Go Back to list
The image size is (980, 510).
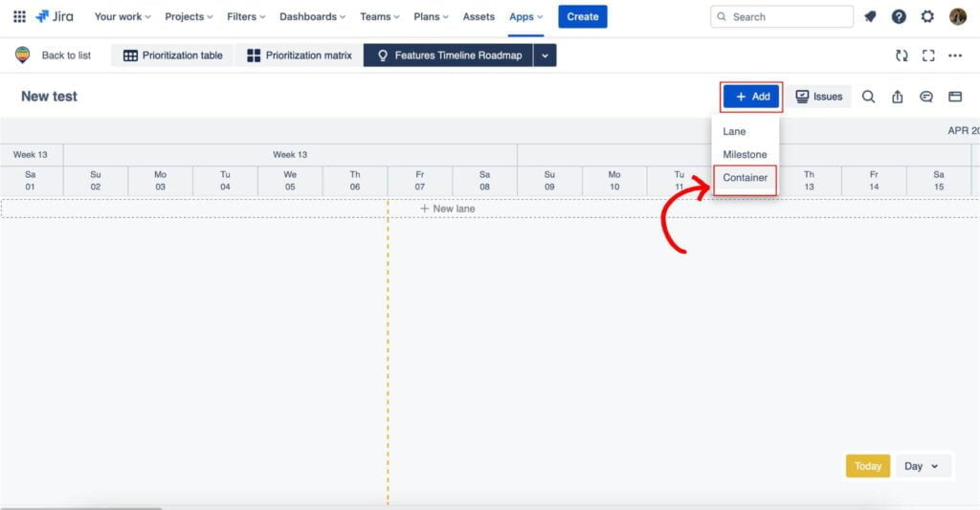click(x=66, y=55)
